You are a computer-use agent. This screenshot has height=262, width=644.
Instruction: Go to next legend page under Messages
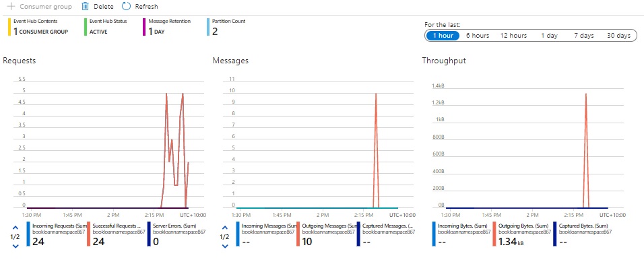[225, 246]
